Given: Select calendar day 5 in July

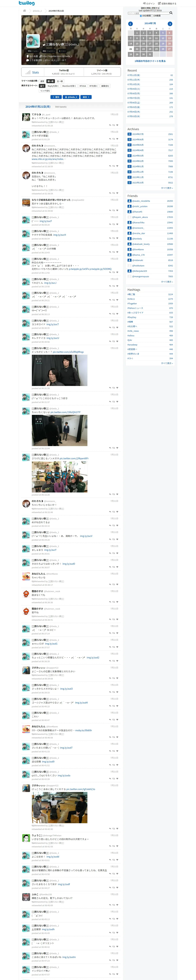Looking at the screenshot, I should click(x=163, y=33).
